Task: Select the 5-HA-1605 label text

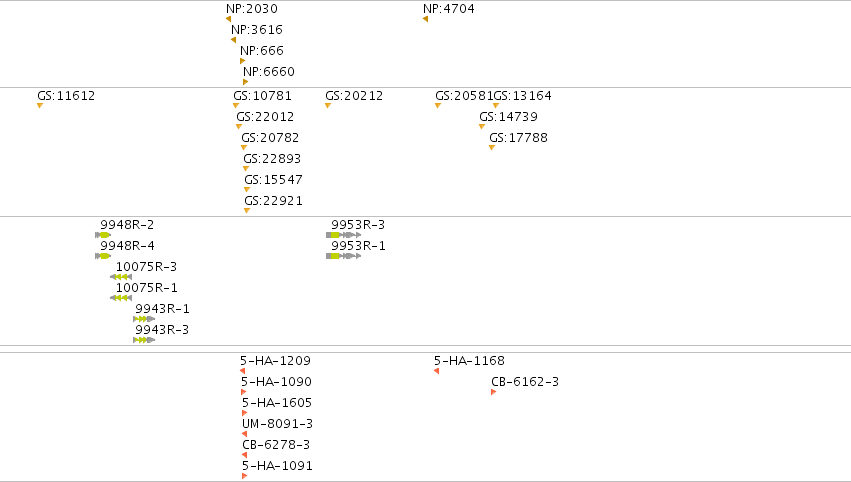Action: (x=277, y=403)
